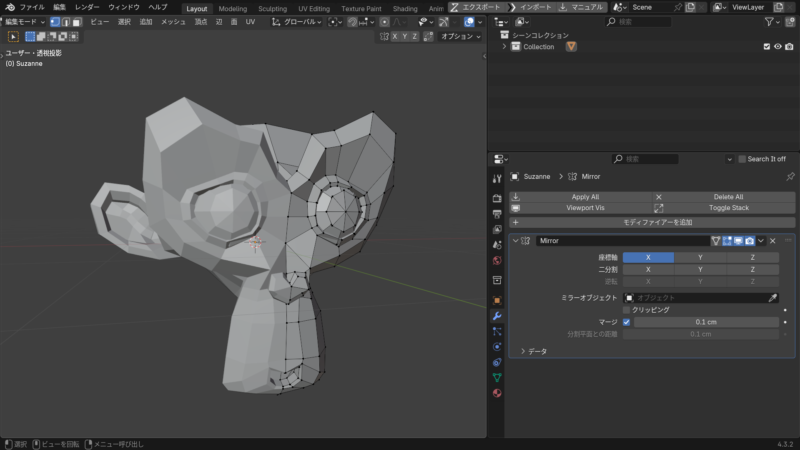Toggle Y mesh symmetry in viewport header
Image resolution: width=800 pixels, height=450 pixels.
coord(405,37)
